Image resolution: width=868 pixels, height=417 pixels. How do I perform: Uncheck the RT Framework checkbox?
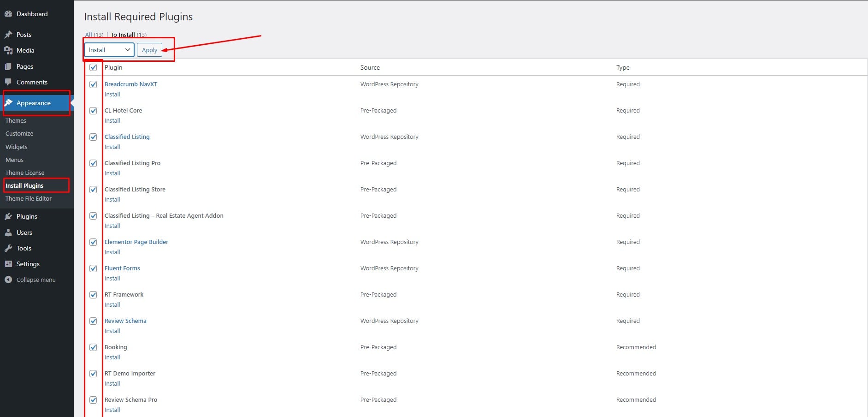coord(93,295)
